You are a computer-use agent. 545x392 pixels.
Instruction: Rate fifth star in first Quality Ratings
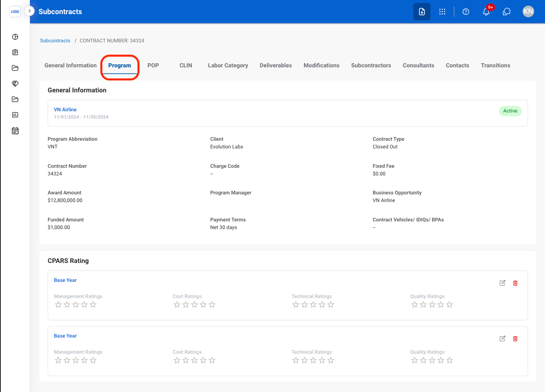click(x=450, y=305)
